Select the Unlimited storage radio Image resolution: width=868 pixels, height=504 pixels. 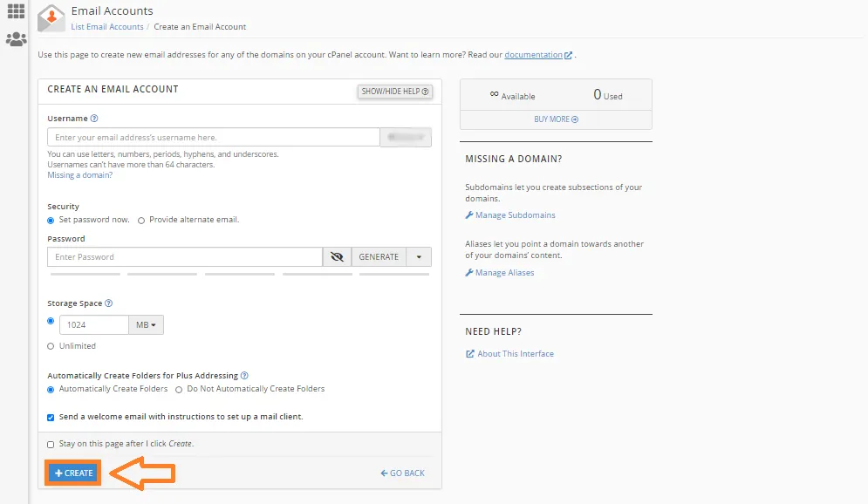pos(51,346)
